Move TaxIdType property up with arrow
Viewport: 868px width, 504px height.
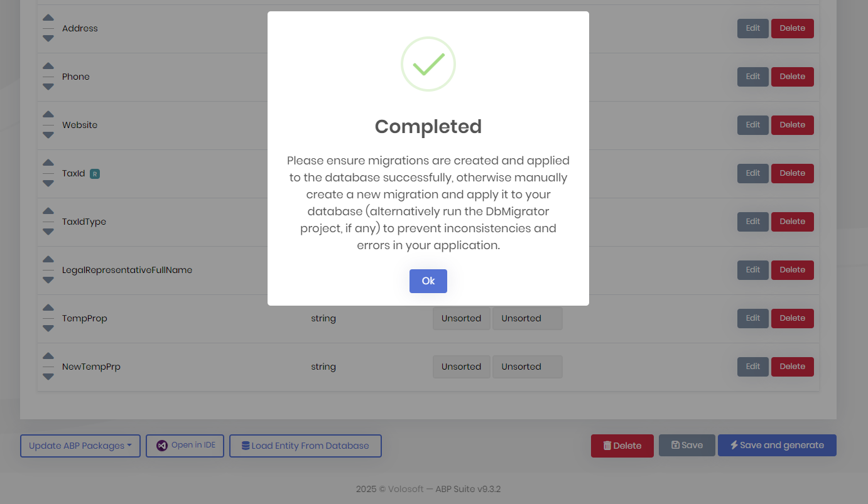click(48, 211)
